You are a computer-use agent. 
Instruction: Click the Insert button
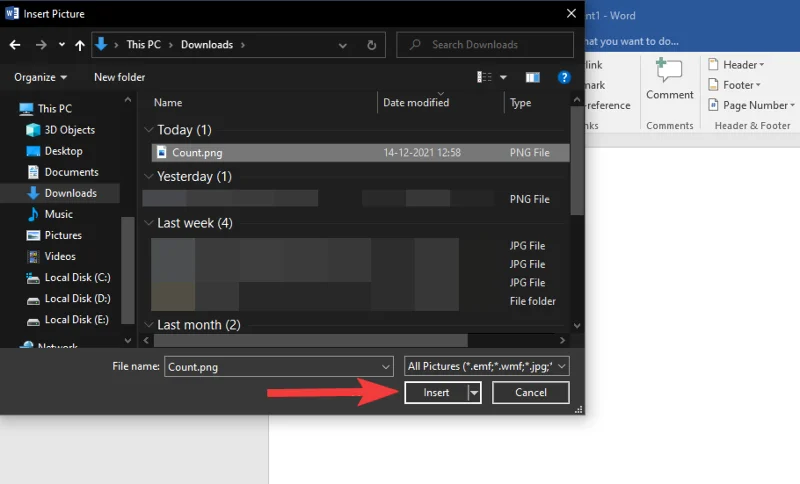pos(436,393)
